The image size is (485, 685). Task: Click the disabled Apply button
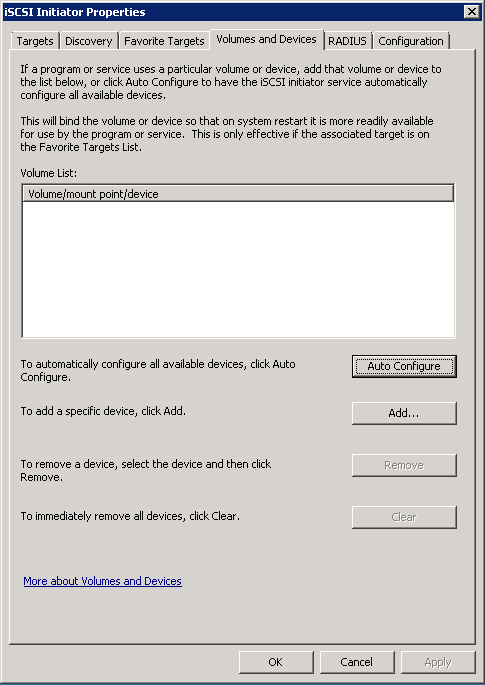coord(438,662)
